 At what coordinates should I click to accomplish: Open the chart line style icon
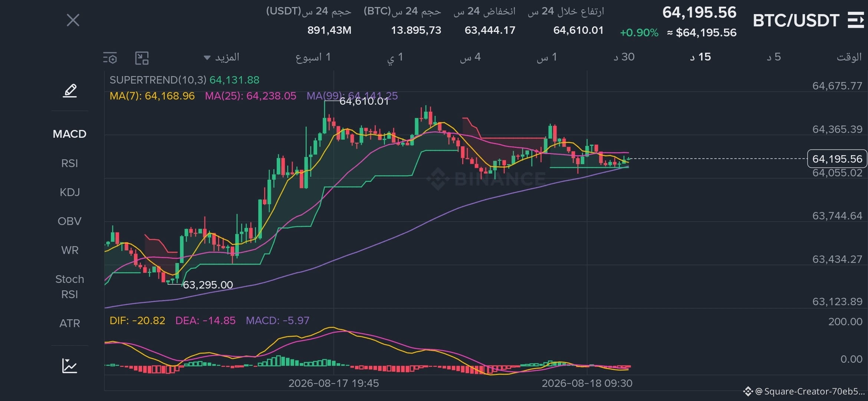70,366
